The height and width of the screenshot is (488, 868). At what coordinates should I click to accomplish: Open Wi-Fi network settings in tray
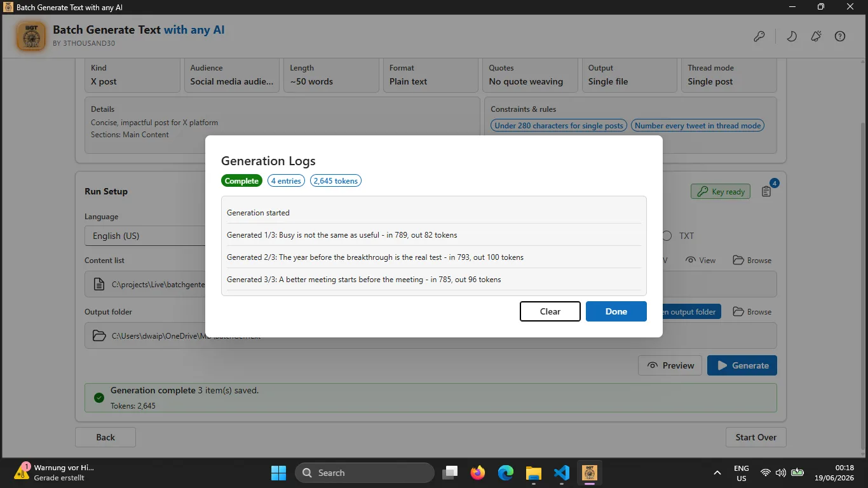[766, 473]
